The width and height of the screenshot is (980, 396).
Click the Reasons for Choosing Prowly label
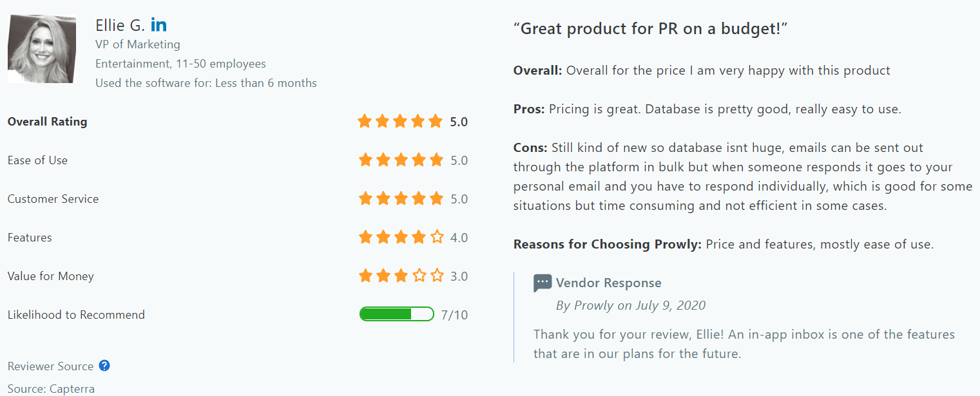tap(608, 244)
